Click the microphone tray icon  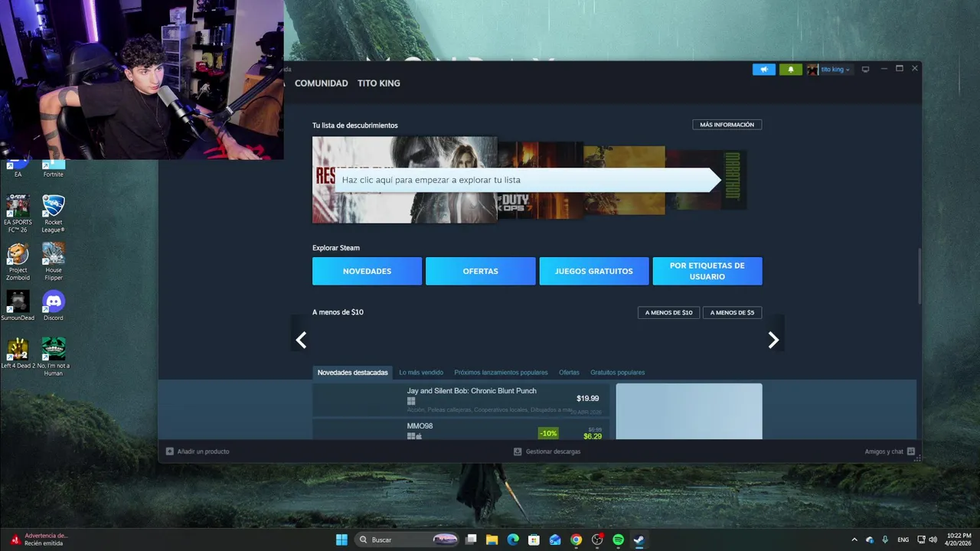[885, 540]
